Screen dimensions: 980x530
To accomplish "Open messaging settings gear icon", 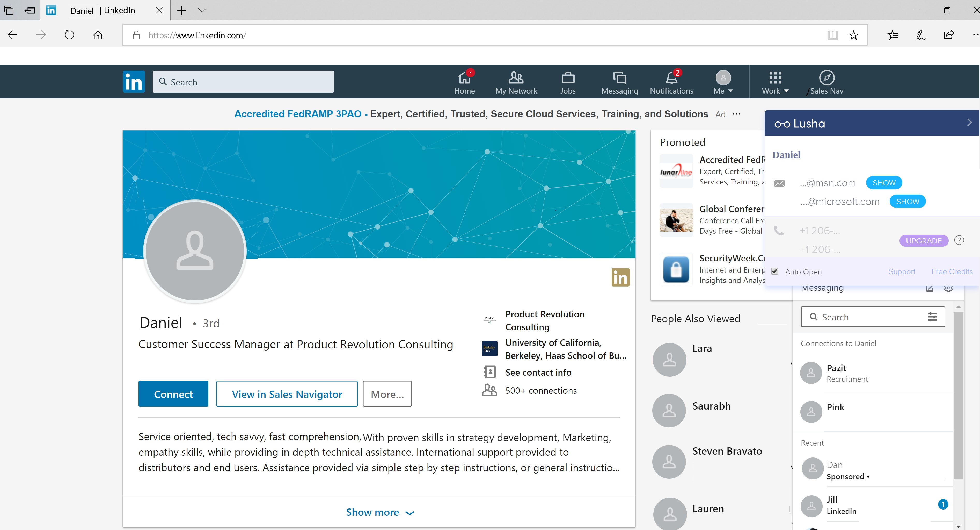I will [948, 288].
